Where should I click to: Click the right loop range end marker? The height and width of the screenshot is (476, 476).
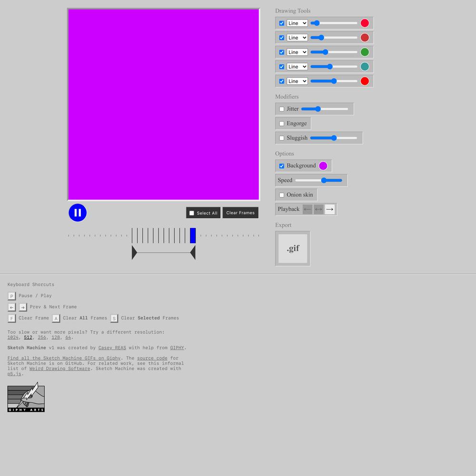[x=193, y=253]
